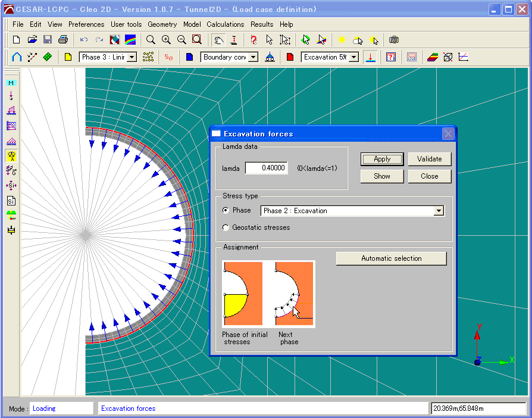Select the Geostatic stresses radio button

click(226, 227)
